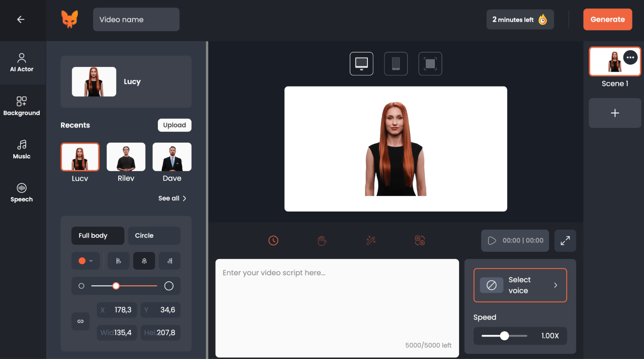The height and width of the screenshot is (359, 644).
Task: Expand script editor to fullscreen
Action: coord(565,241)
